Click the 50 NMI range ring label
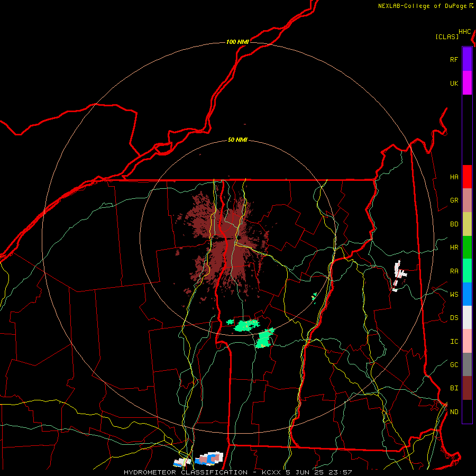This screenshot has height=476, width=476. click(237, 140)
